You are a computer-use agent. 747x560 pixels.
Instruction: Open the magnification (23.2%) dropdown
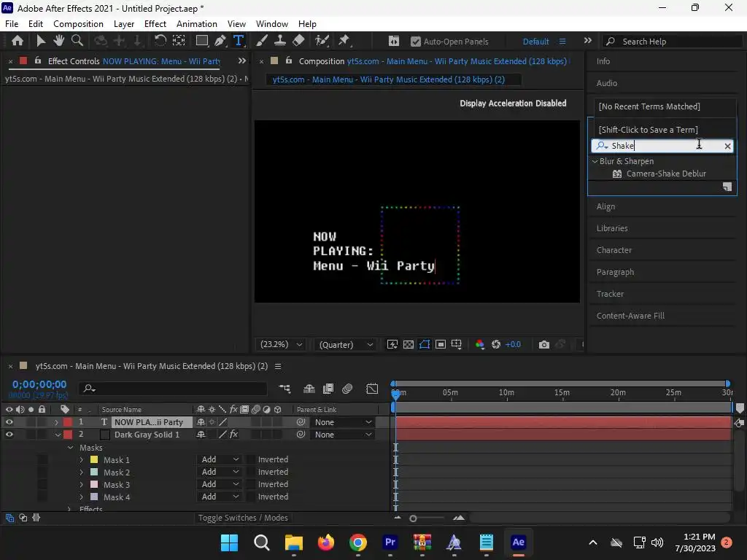(x=281, y=344)
